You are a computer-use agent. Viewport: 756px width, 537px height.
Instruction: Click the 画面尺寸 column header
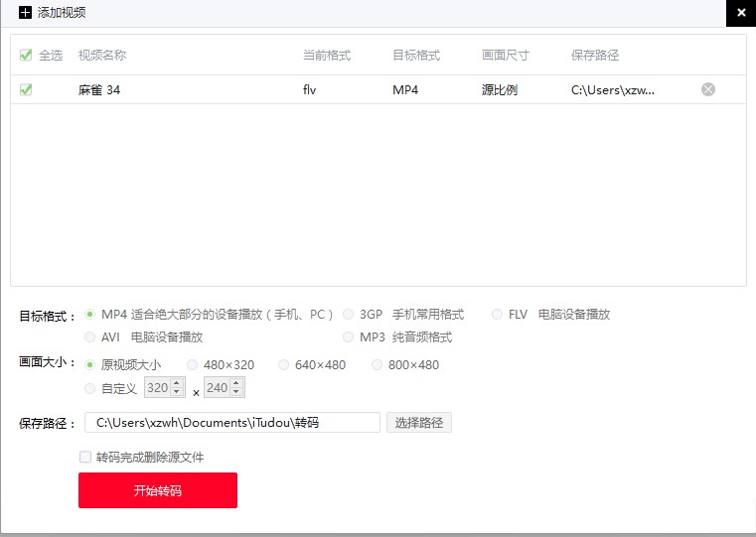[x=506, y=56]
